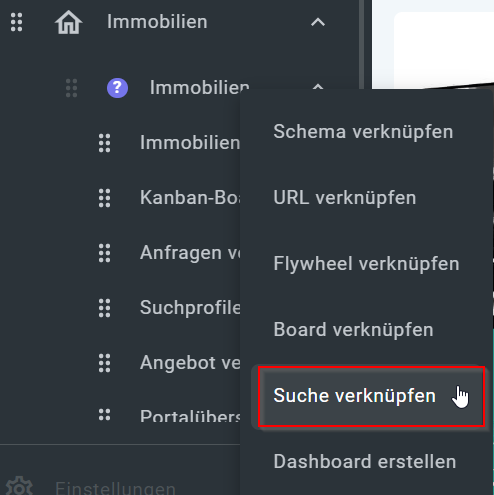Click the purple question mark icon
494x495 pixels.
[x=117, y=88]
